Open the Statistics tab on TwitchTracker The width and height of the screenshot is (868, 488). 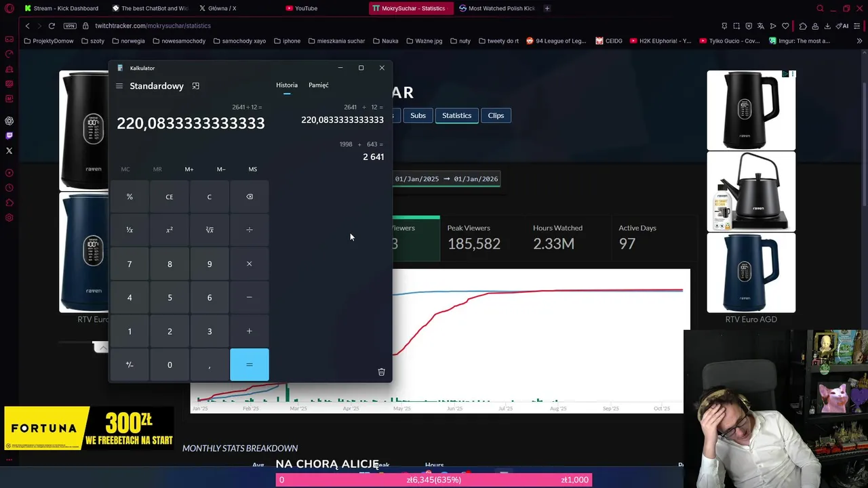pos(457,115)
